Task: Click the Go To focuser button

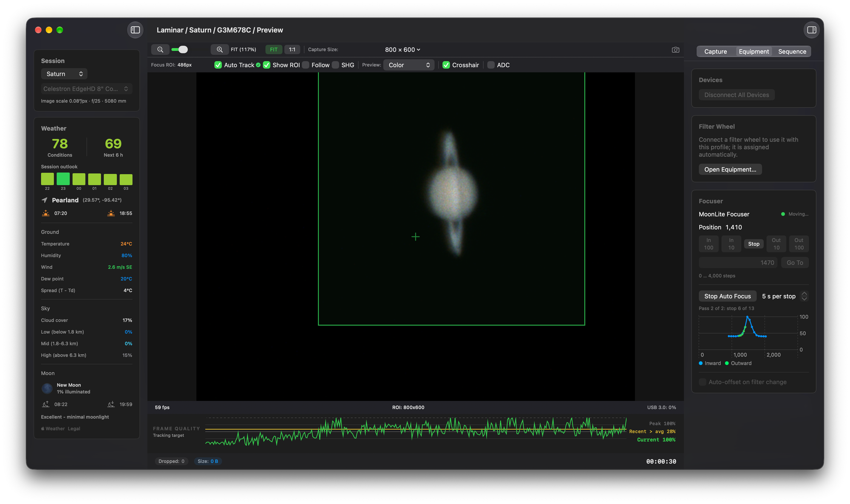Action: (x=795, y=263)
